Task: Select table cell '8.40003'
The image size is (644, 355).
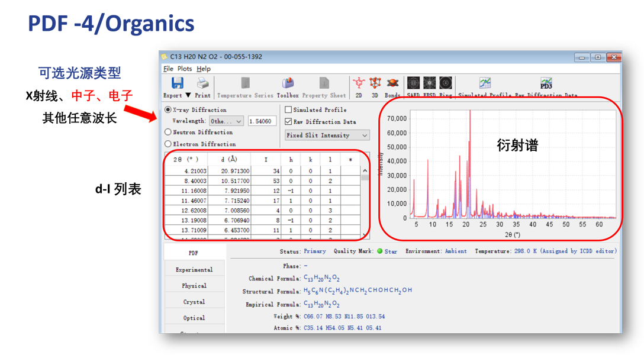Action: point(186,180)
